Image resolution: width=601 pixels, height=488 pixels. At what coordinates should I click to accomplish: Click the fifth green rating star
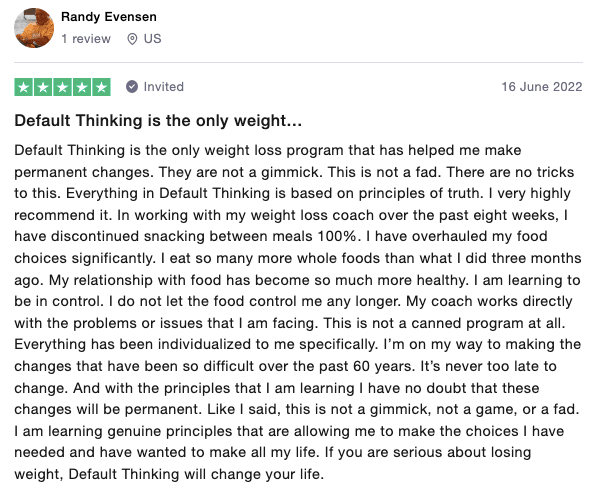pos(101,87)
